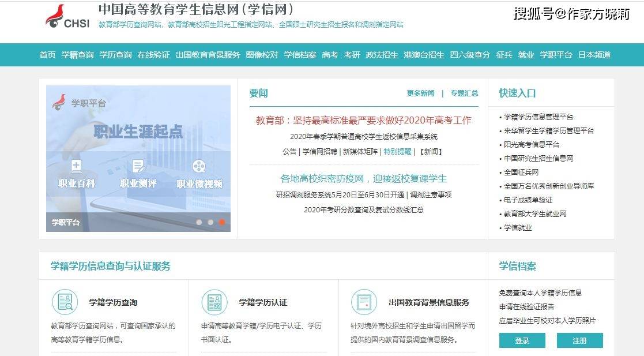Image resolution: width=644 pixels, height=356 pixels.
Task: Open the 专题汇总 link
Action: pyautogui.click(x=465, y=93)
